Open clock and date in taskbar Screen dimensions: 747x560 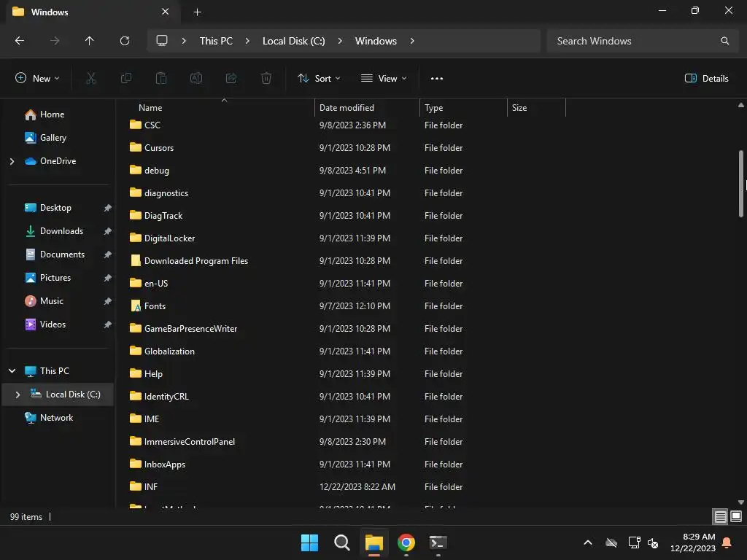[693, 542]
